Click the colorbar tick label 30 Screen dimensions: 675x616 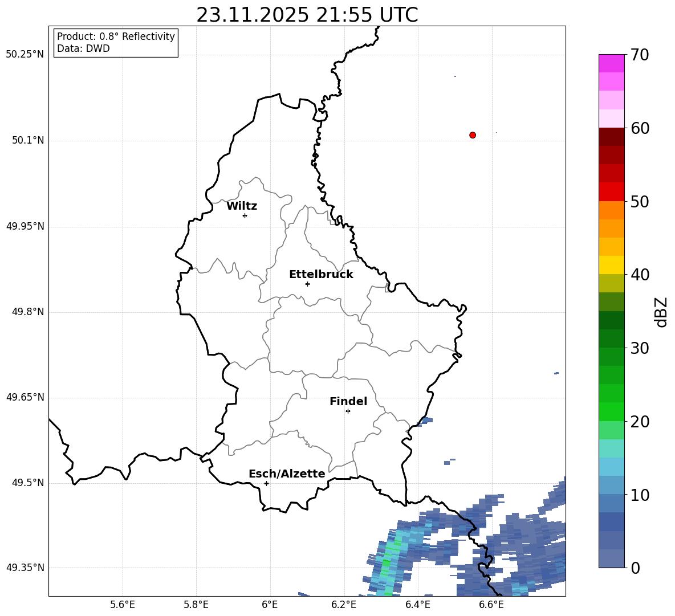pos(640,348)
